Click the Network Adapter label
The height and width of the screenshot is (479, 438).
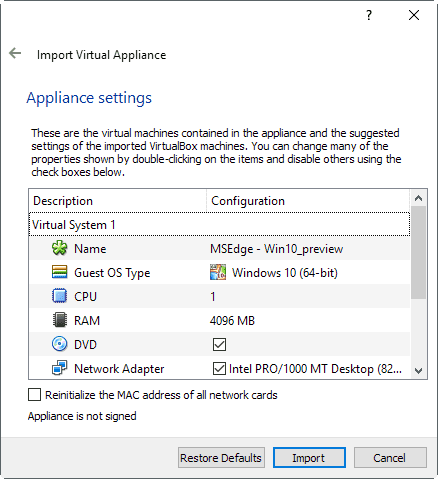(x=119, y=369)
